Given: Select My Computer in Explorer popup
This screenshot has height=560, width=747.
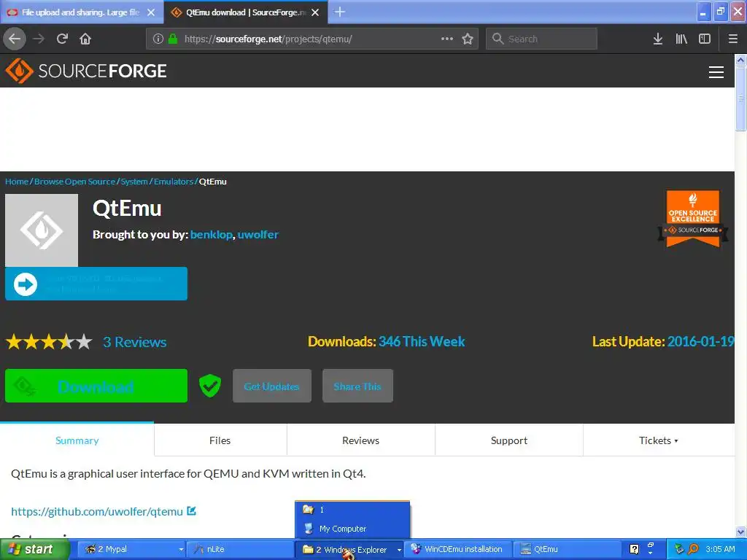Looking at the screenshot, I should (x=352, y=529).
